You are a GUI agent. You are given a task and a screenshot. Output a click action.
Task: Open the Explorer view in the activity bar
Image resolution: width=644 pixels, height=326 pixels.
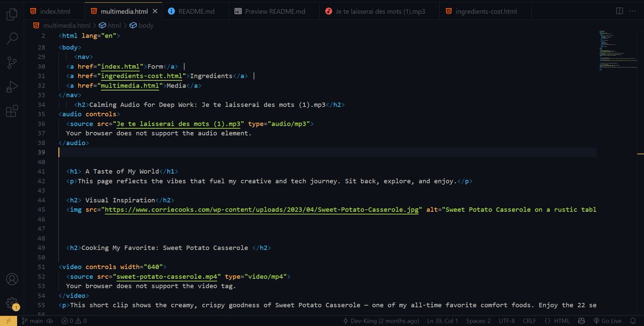(x=11, y=14)
